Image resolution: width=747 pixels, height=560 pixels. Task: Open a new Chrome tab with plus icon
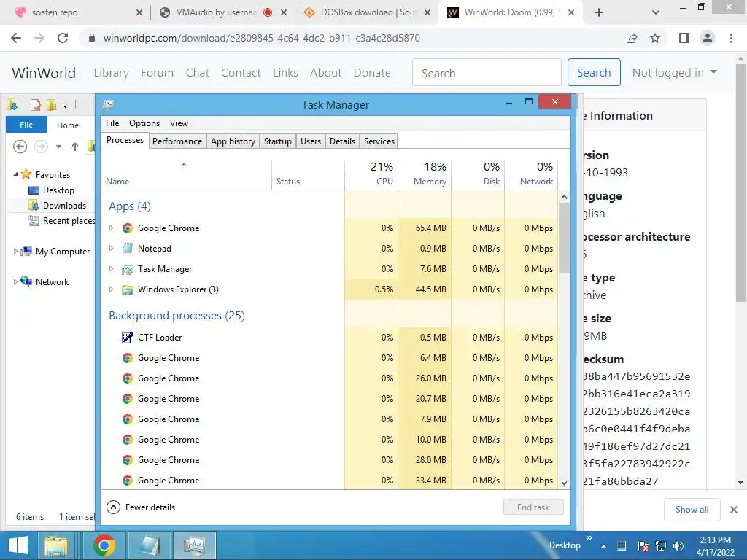coord(599,12)
